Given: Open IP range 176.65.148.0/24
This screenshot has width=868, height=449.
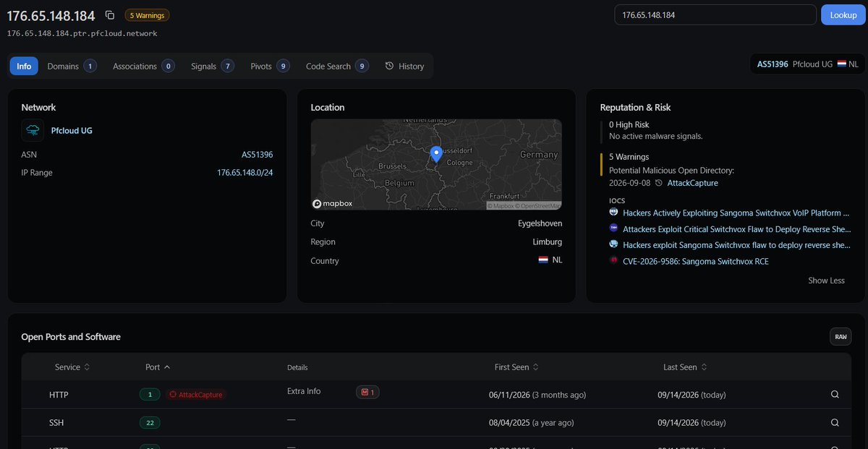Looking at the screenshot, I should point(245,173).
